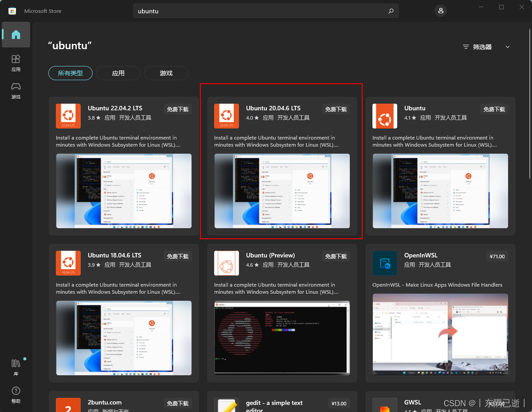Viewport: 532px width, 412px height.
Task: Click the Ubuntu 22.04.2 LTS app icon
Action: tap(68, 116)
